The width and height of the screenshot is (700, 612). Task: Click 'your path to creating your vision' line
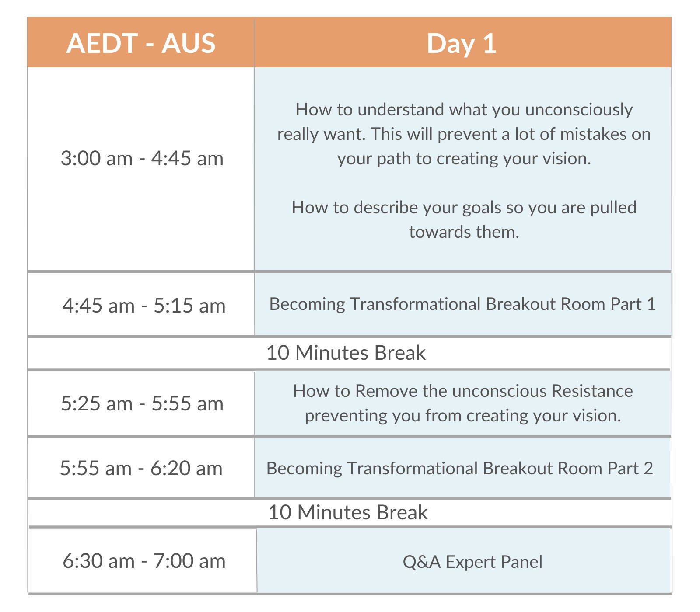pyautogui.click(x=464, y=158)
